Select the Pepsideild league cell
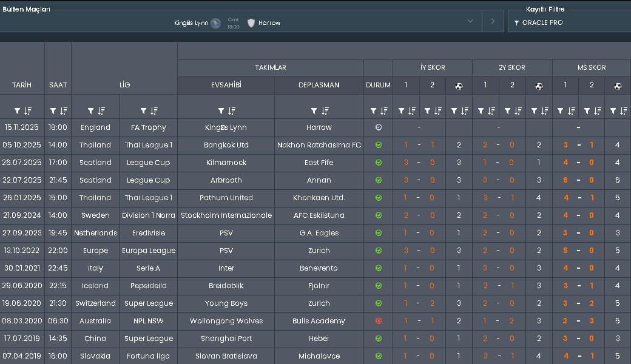Image resolution: width=631 pixels, height=364 pixels. coord(149,286)
